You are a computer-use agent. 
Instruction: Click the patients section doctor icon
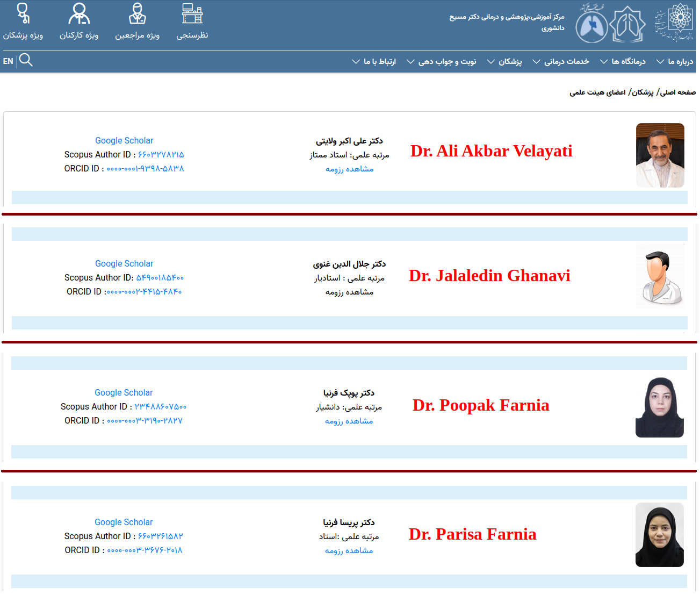(x=138, y=14)
